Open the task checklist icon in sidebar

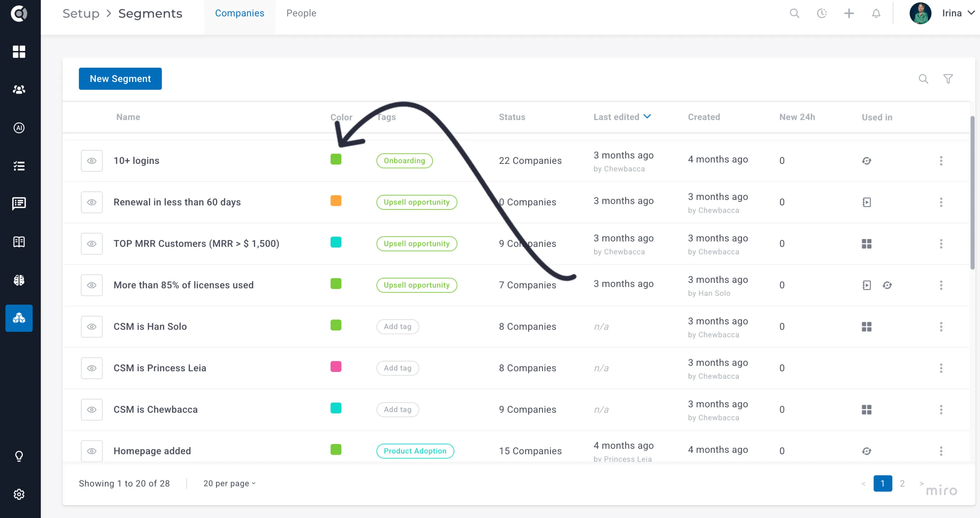(x=19, y=166)
